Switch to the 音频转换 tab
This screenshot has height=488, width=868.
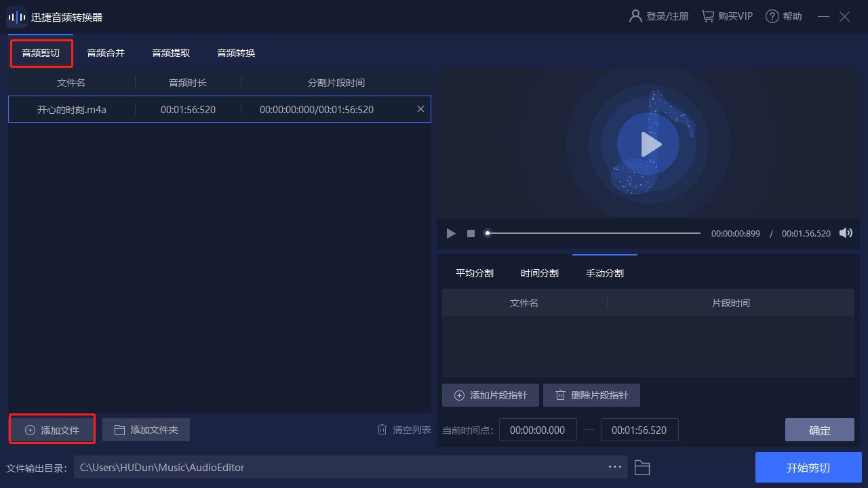(236, 53)
